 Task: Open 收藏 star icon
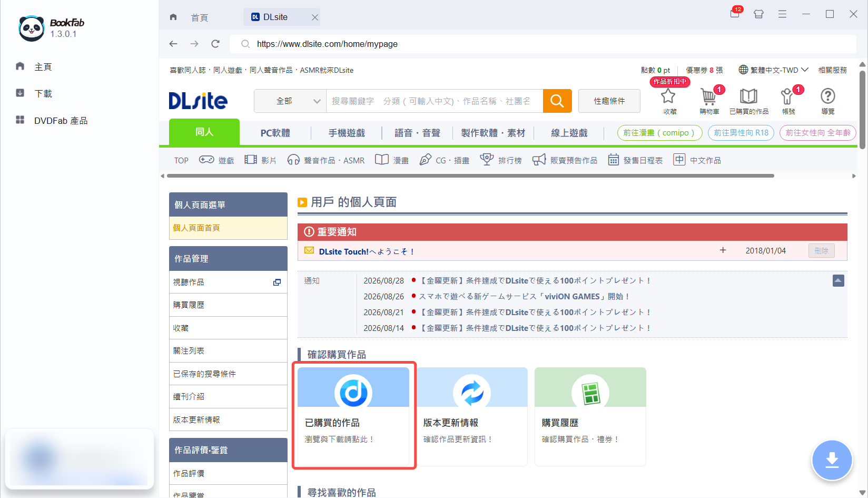click(669, 101)
